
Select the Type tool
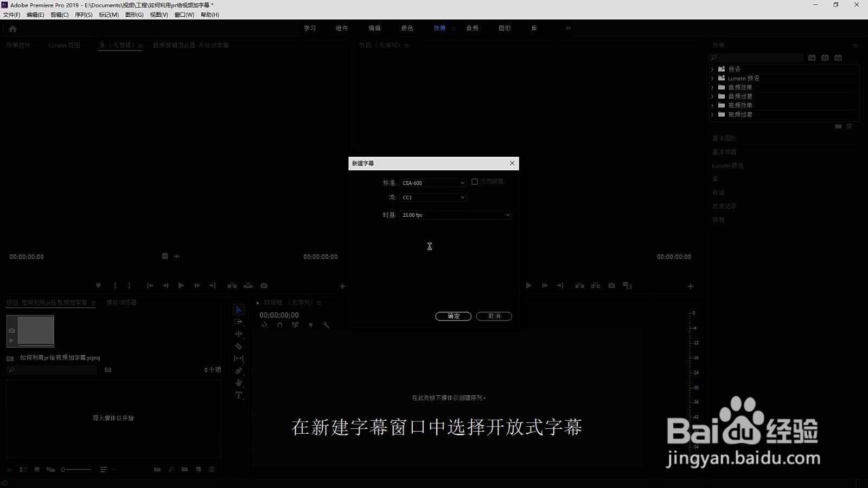239,395
